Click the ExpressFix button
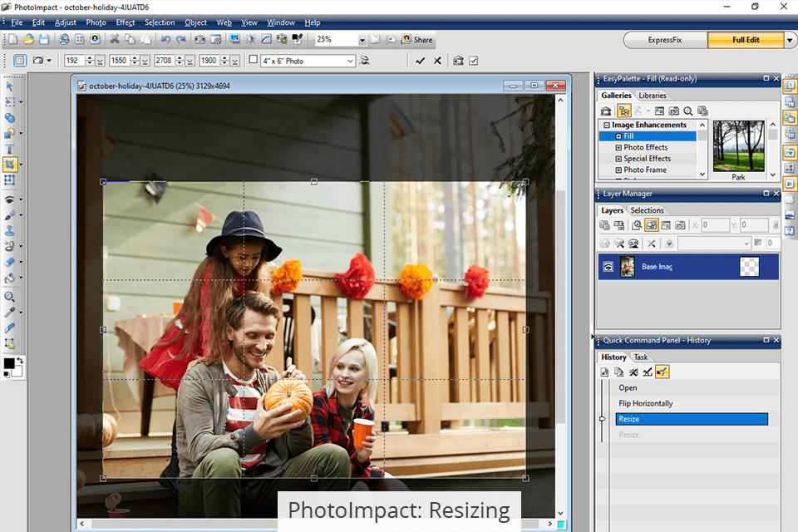 (665, 40)
